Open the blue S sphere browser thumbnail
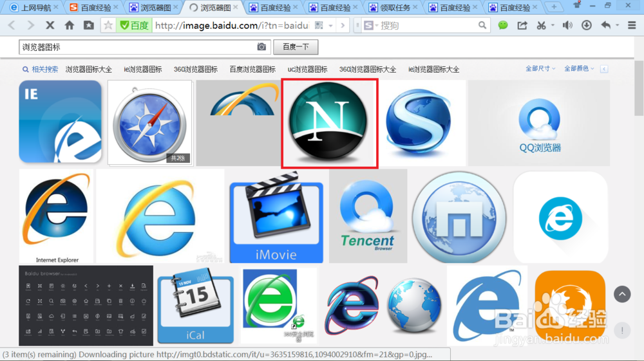Image resolution: width=644 pixels, height=361 pixels. point(422,123)
